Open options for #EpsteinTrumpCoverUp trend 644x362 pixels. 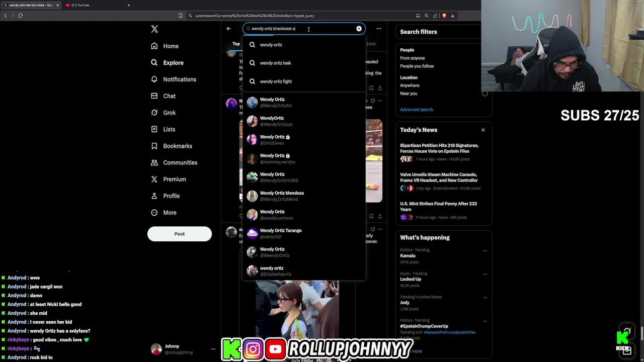485,321
